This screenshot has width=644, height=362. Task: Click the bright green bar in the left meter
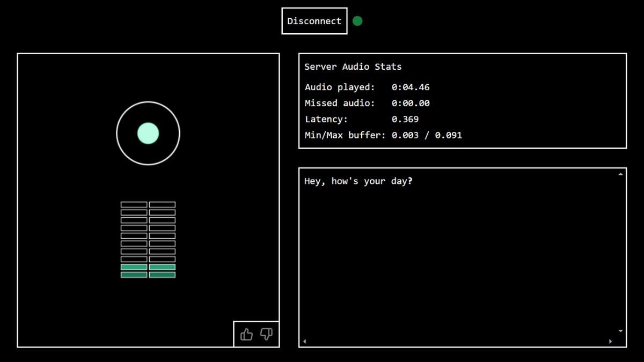pyautogui.click(x=134, y=267)
